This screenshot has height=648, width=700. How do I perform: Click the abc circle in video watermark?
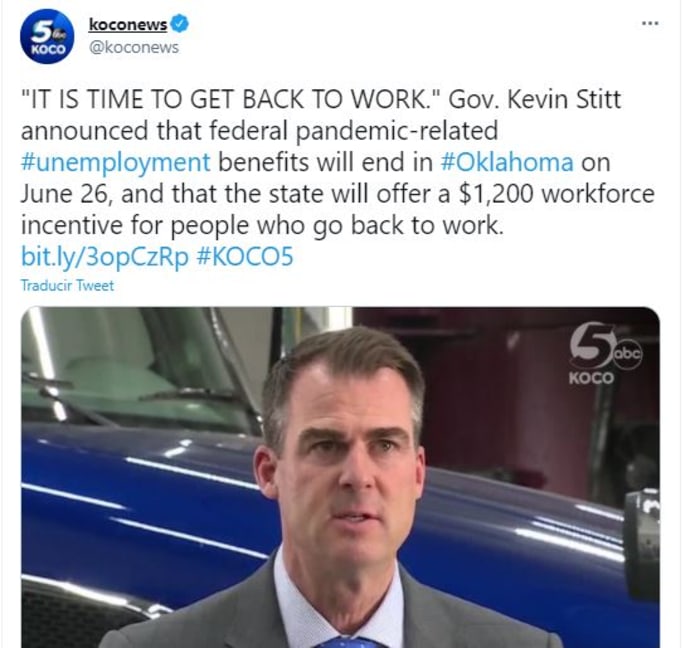click(627, 354)
